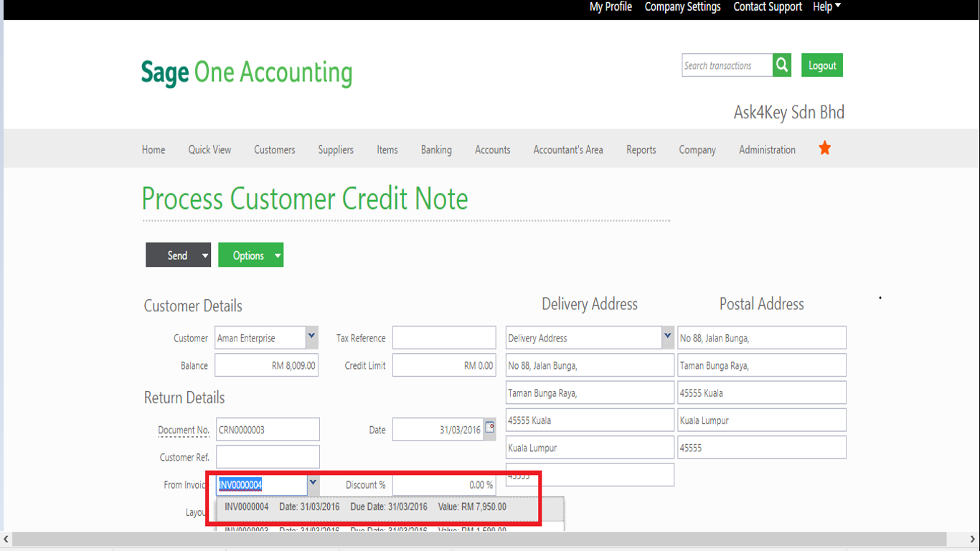This screenshot has width=980, height=551.
Task: Open the Quick View menu
Action: click(x=209, y=149)
